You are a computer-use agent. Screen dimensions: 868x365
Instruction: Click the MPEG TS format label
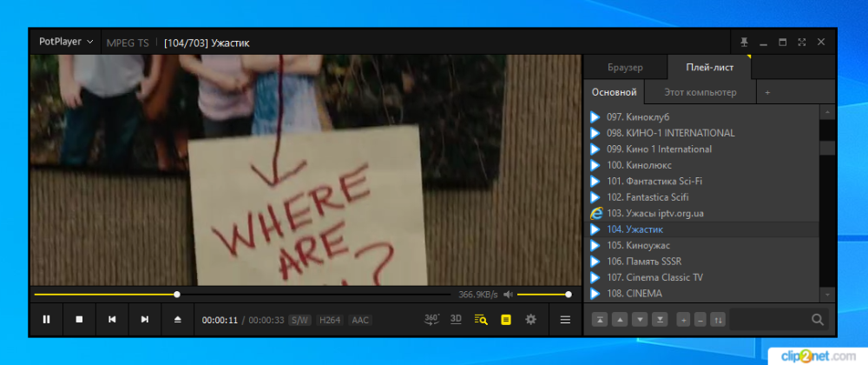tap(128, 43)
